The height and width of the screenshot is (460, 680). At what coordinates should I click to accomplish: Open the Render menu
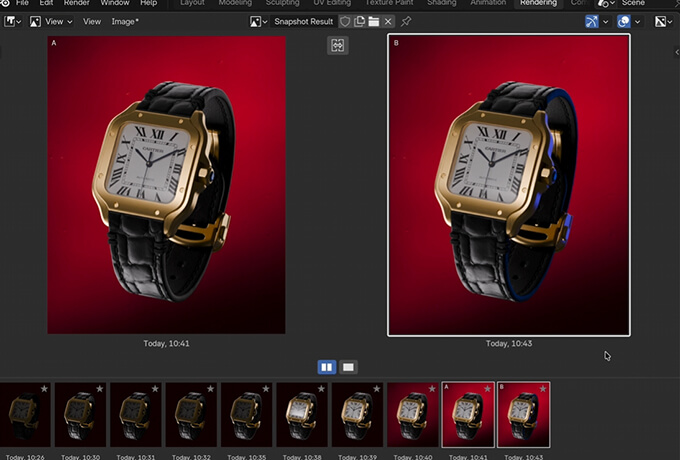pyautogui.click(x=77, y=4)
